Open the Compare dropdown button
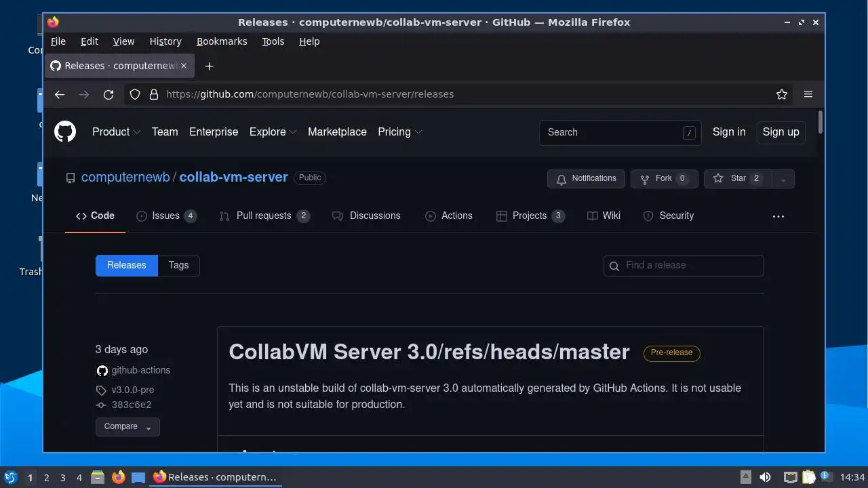This screenshot has width=868, height=488. [x=127, y=426]
